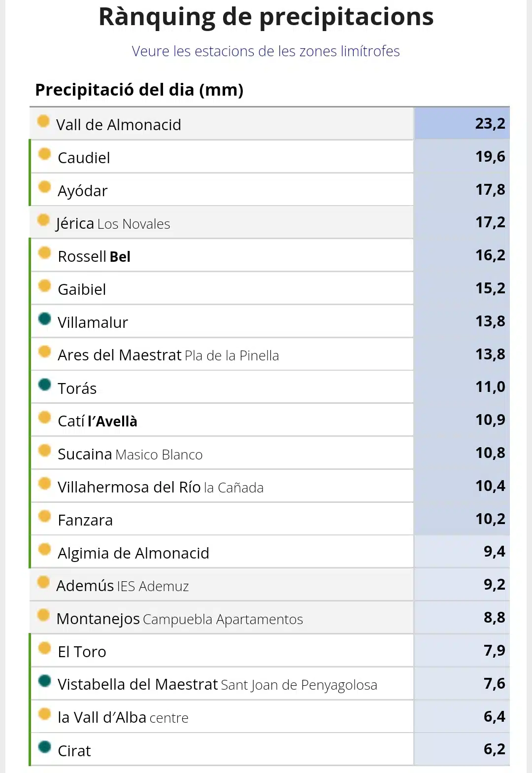
Task: Click the green status dot beside Cirat
Action: (x=45, y=747)
